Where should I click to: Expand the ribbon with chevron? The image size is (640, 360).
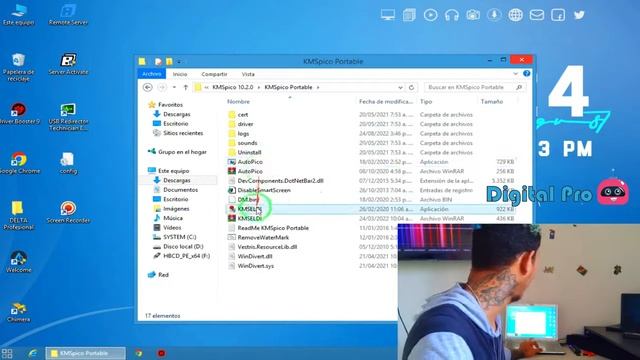click(516, 73)
